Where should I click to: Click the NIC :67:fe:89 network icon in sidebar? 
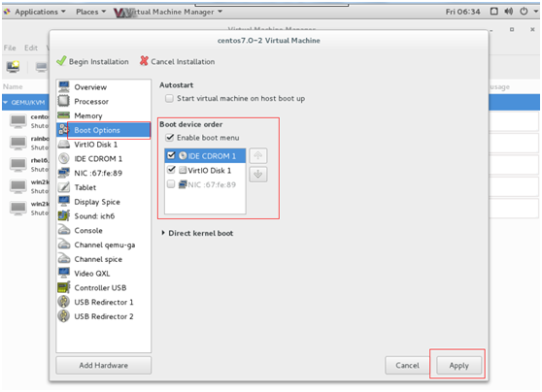64,173
